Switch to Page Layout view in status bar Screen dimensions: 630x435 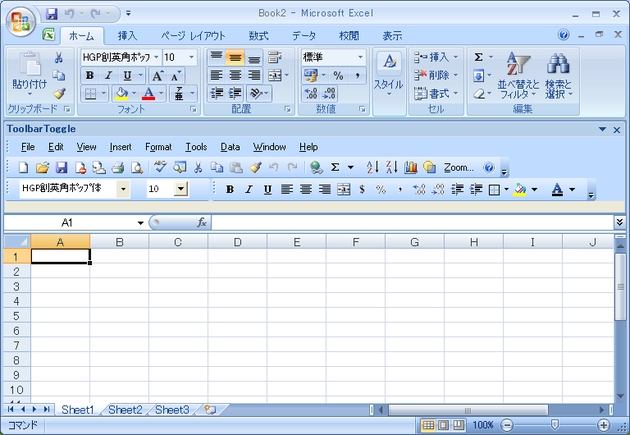(443, 425)
